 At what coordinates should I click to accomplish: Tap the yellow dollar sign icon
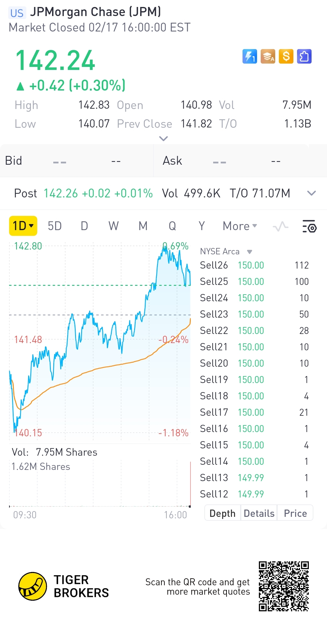286,56
